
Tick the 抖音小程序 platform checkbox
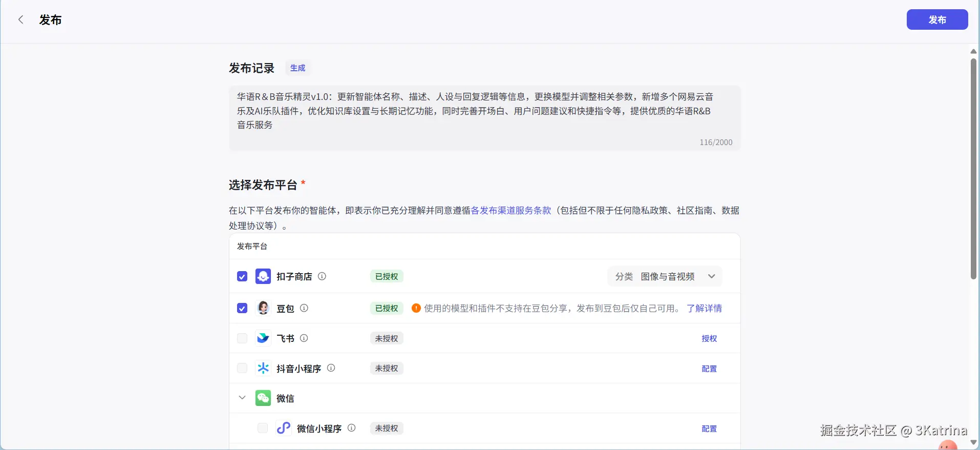point(242,368)
